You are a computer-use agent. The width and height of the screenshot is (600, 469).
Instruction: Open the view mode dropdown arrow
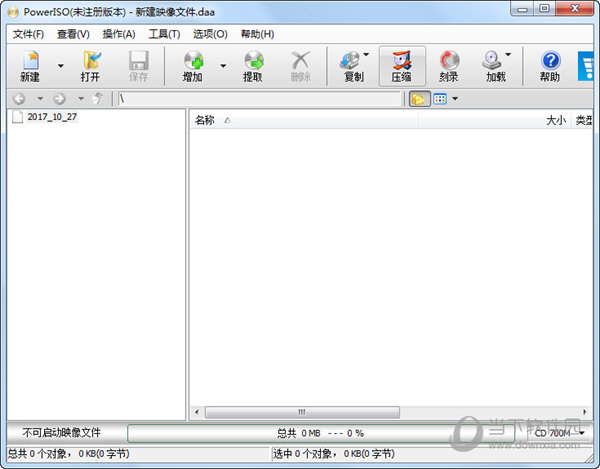click(x=455, y=99)
